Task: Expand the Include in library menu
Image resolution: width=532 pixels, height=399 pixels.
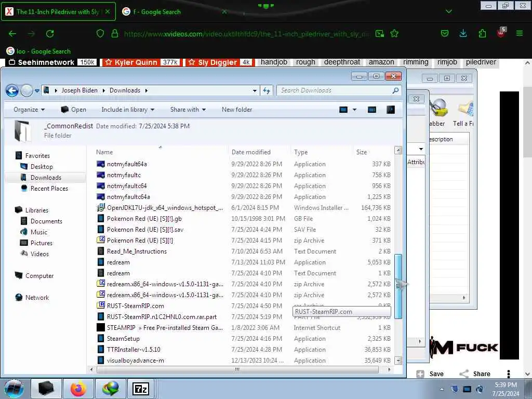Action: (128, 110)
